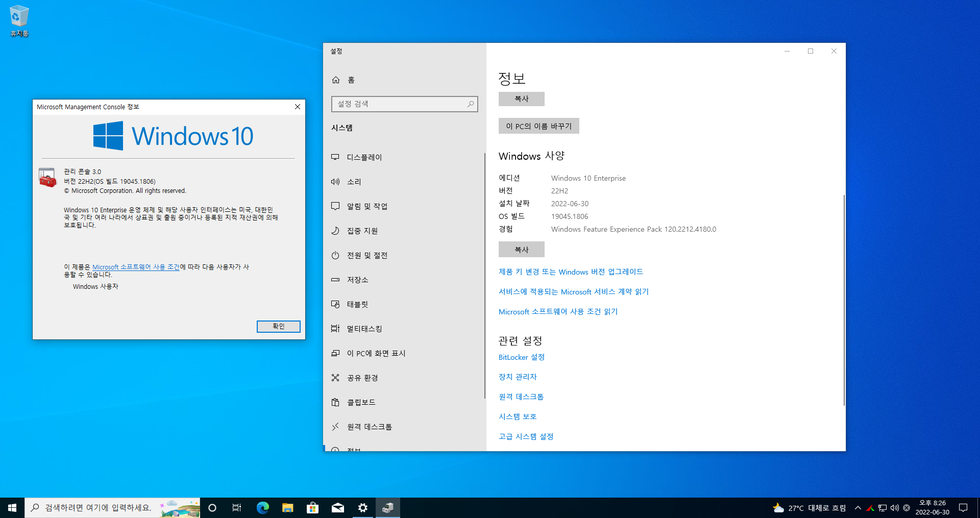This screenshot has width=980, height=518.
Task: Click Settings sidebar vertical scrollbar
Action: tap(485, 276)
